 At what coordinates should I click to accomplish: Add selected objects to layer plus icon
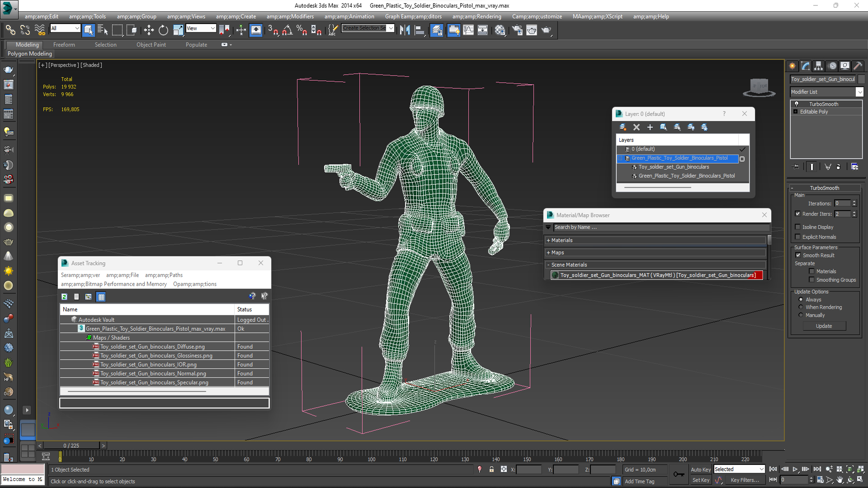[650, 127]
